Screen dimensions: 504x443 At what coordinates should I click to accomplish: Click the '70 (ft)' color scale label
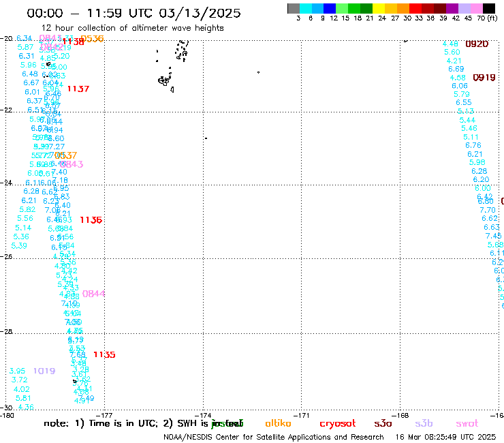487,18
